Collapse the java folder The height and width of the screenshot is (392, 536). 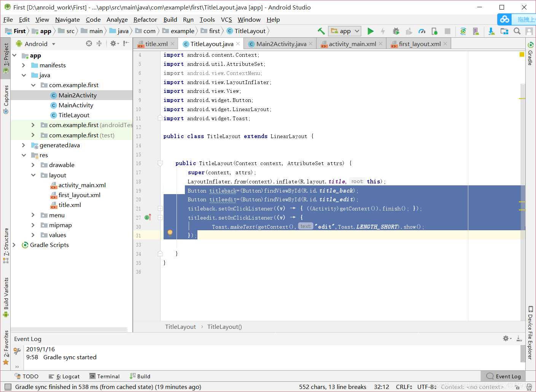[x=24, y=75]
